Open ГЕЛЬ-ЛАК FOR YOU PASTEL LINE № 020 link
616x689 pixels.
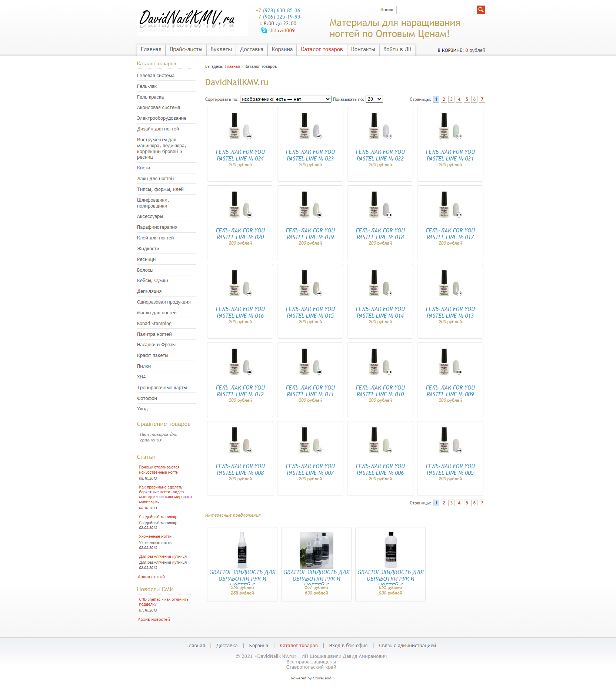(x=240, y=234)
